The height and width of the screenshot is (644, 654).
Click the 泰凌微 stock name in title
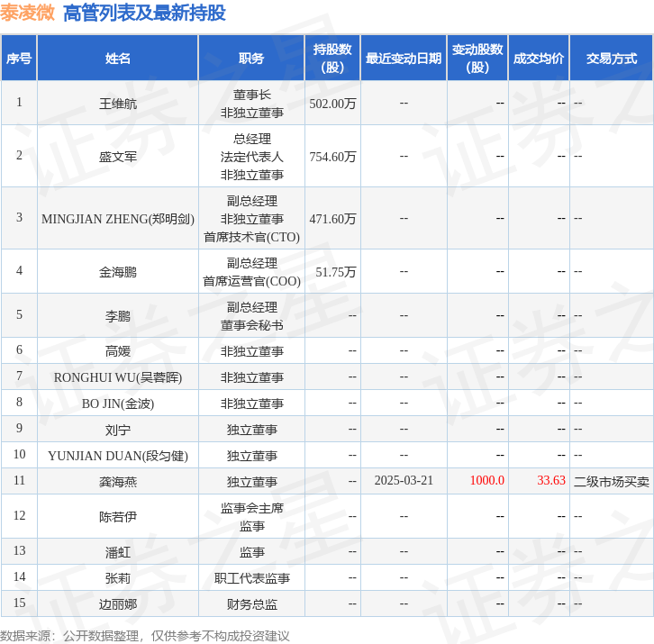coord(27,13)
